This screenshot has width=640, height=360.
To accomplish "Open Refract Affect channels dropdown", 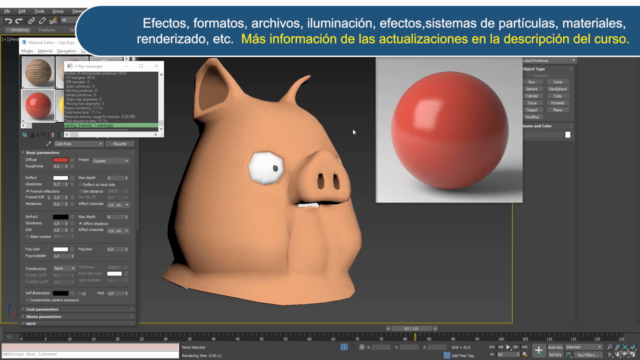I will [118, 231].
